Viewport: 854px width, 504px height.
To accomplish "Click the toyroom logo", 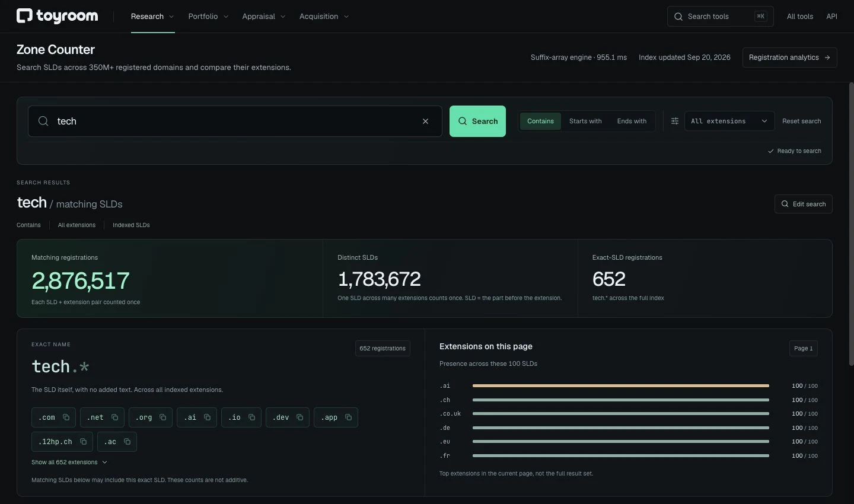I will pyautogui.click(x=57, y=16).
